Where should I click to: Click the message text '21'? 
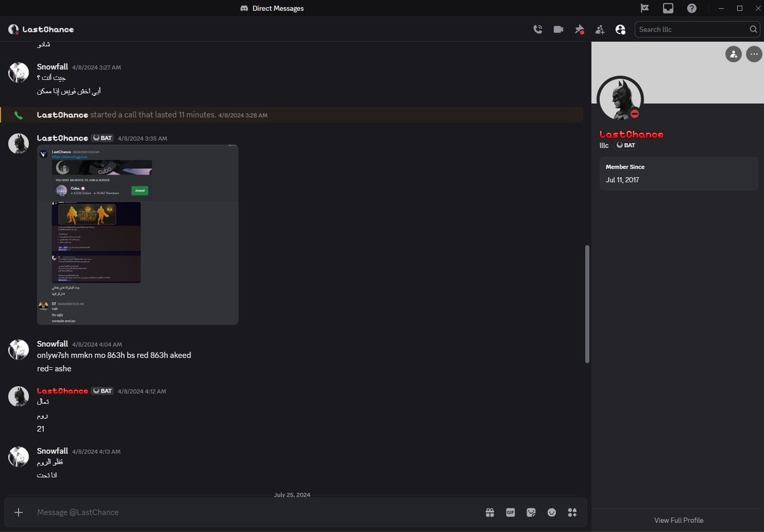pyautogui.click(x=41, y=429)
